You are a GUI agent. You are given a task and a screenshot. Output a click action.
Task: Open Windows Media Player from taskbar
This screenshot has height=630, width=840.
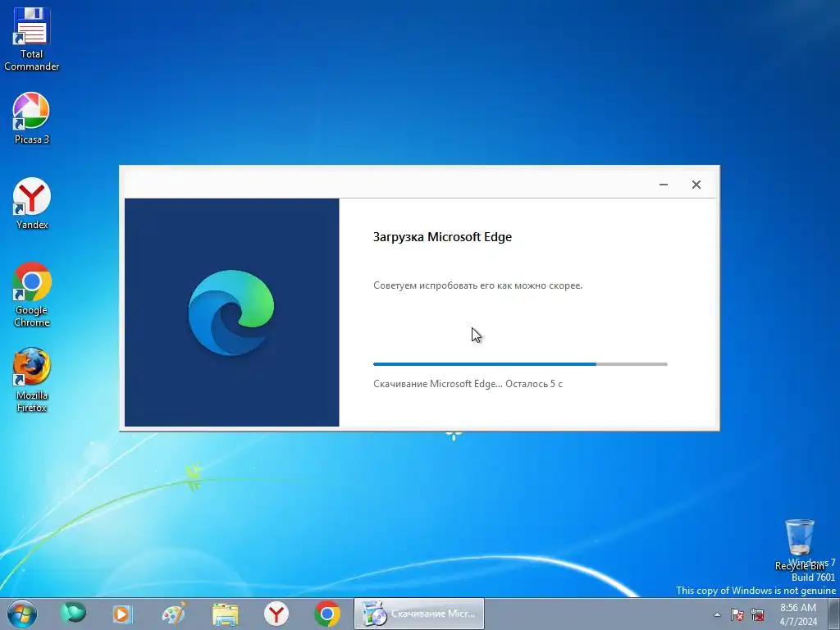tap(123, 614)
